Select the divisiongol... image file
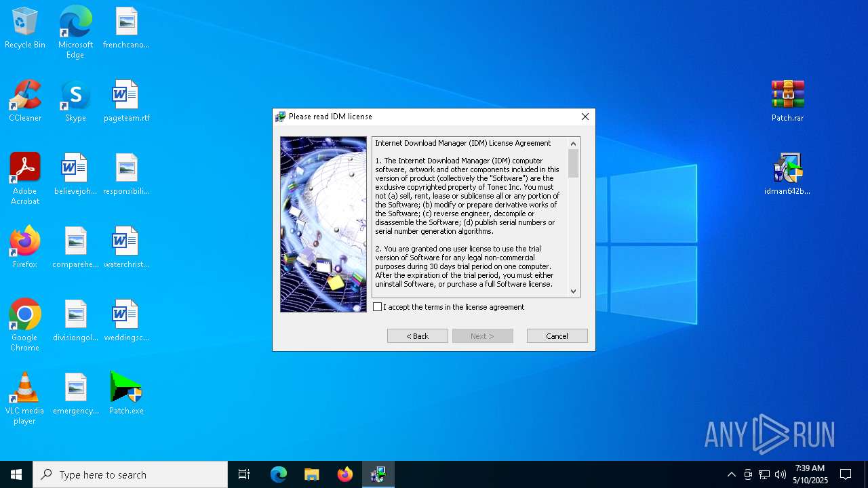 75,321
